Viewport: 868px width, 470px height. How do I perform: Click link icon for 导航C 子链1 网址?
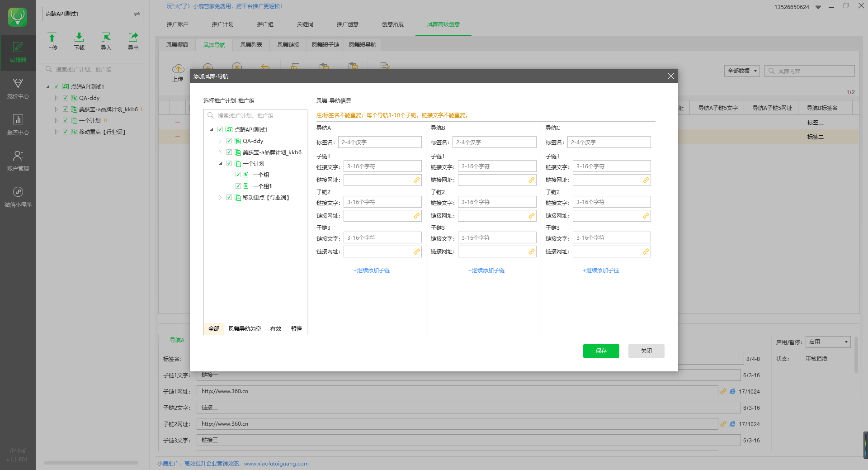point(646,180)
